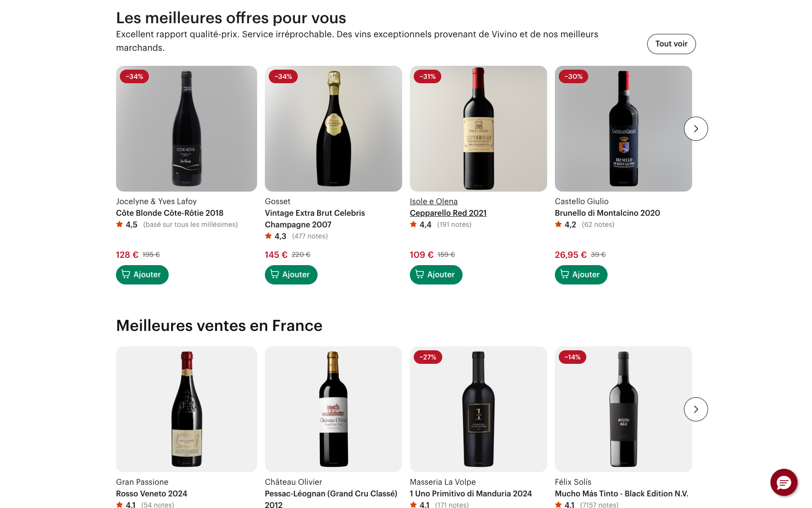The height and width of the screenshot is (508, 812).
Task: Click the −27% badge on Uno Primitivo
Action: (x=428, y=357)
